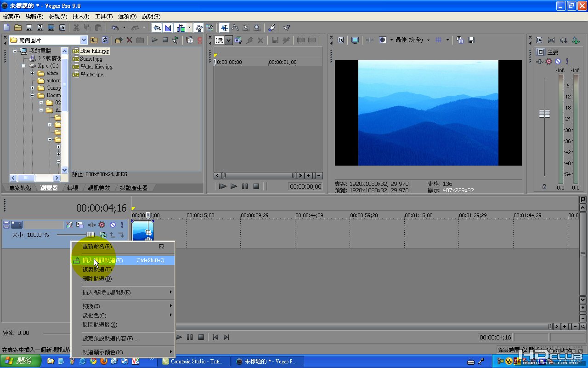Choose 刪除軌道 from context menu
The image size is (588, 368).
tap(97, 279)
